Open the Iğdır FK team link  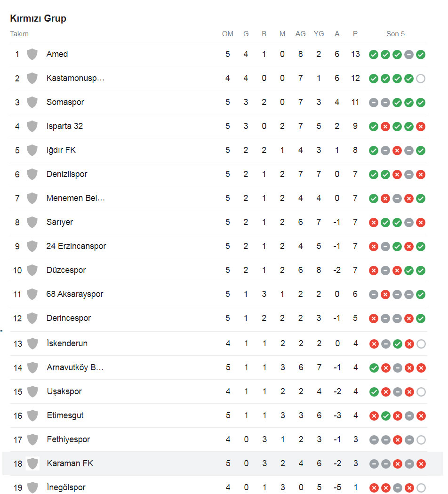(61, 150)
